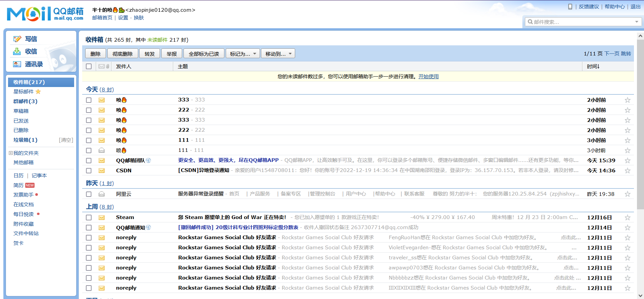Expand the search box dropdown arrow
644x299 pixels.
(x=637, y=22)
